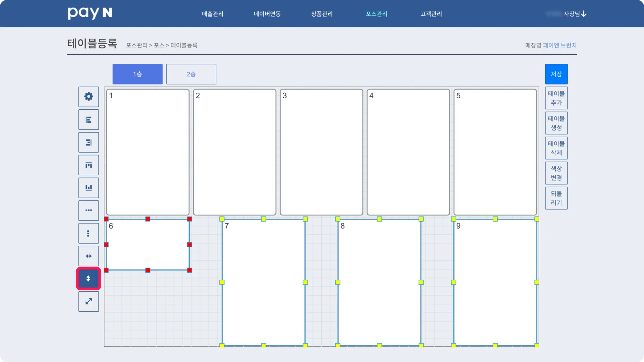Click the align bottom tool icon

click(88, 188)
